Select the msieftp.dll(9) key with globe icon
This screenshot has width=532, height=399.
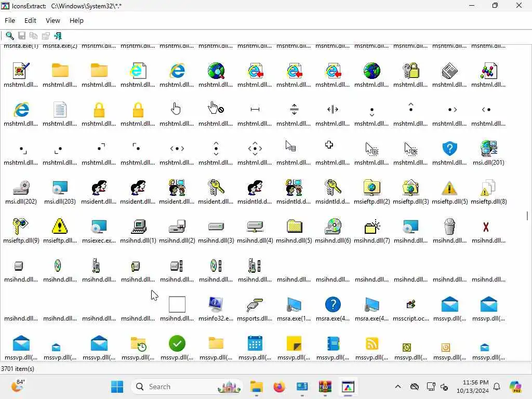pyautogui.click(x=21, y=227)
